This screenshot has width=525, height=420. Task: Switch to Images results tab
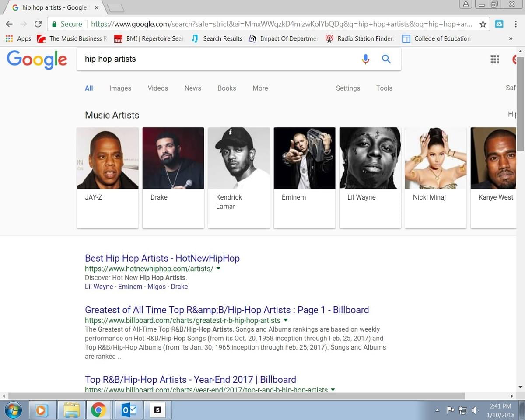[x=120, y=88]
